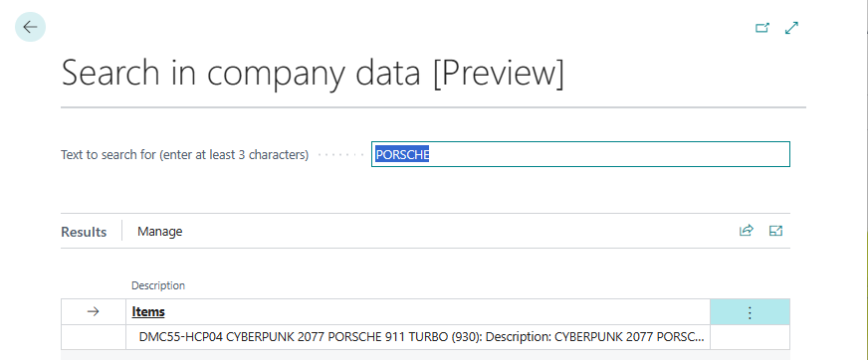Click the Share icon in Results bar
Viewport: 868px width, 360px height.
click(x=747, y=231)
